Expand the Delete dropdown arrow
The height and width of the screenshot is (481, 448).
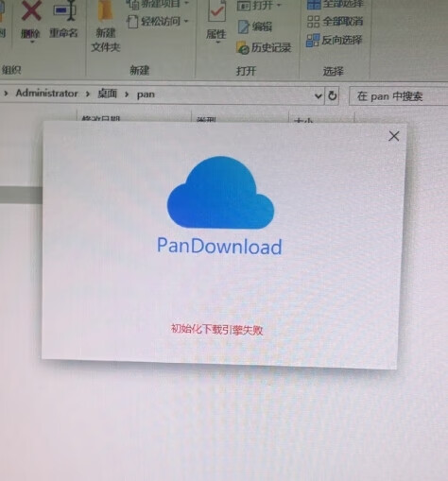point(32,42)
